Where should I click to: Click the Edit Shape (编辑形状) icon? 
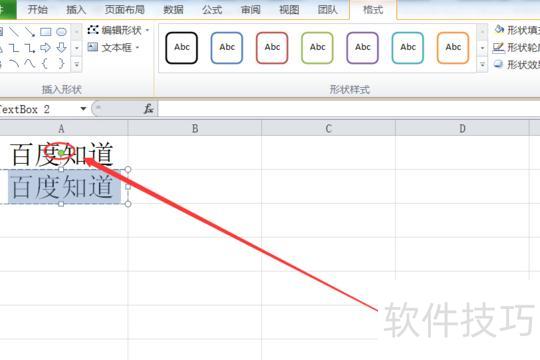coord(93,30)
